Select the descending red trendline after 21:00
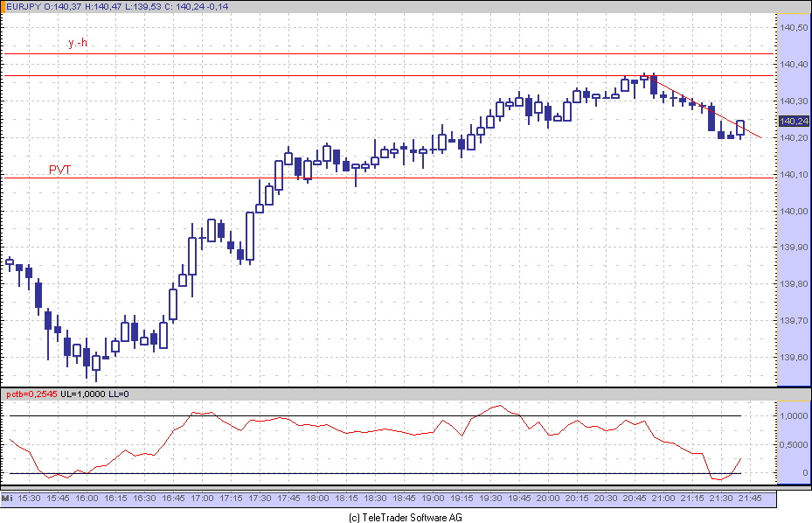Image resolution: width=812 pixels, height=523 pixels. click(704, 106)
